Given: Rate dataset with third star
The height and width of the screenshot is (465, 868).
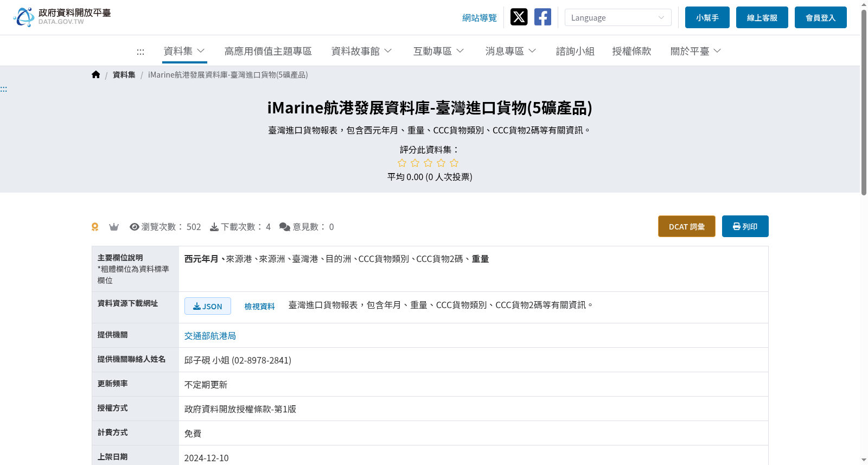Looking at the screenshot, I should (x=428, y=163).
